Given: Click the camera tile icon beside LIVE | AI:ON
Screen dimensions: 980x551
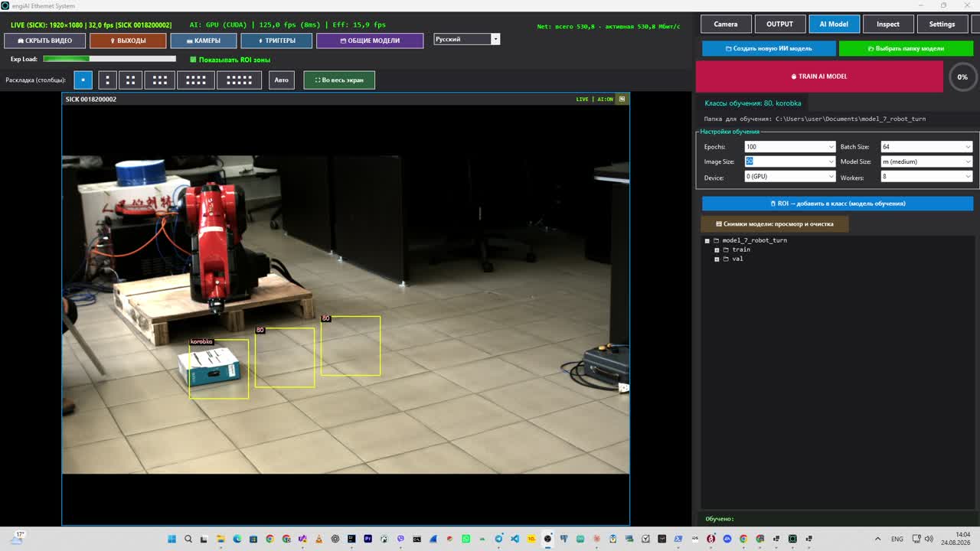Looking at the screenshot, I should (x=622, y=99).
